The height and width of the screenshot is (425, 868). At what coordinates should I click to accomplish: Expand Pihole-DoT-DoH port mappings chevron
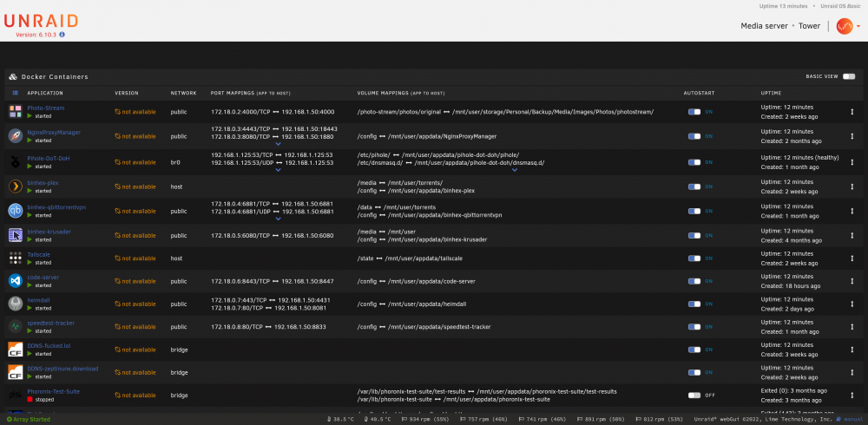tap(278, 171)
